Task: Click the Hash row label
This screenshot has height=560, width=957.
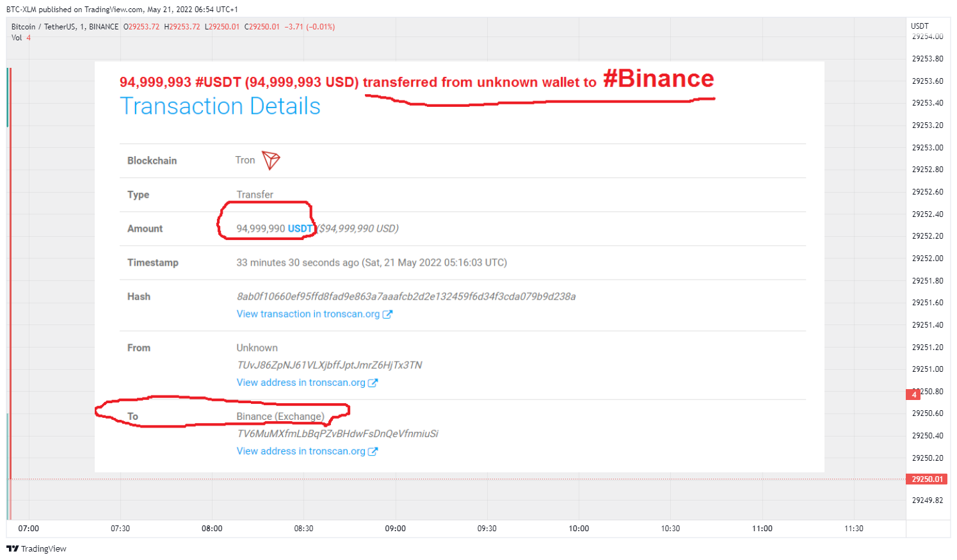Action: point(139,296)
